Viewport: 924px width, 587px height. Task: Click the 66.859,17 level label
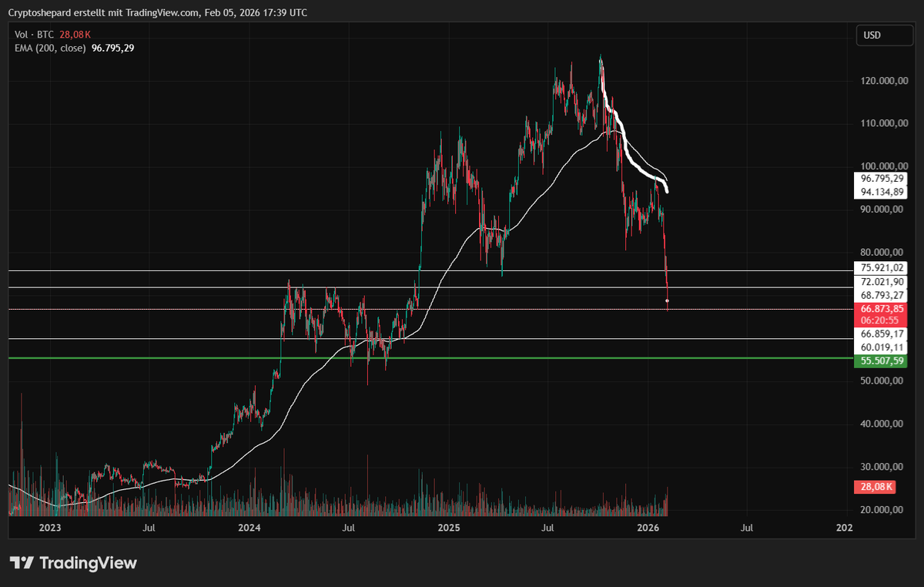click(880, 334)
